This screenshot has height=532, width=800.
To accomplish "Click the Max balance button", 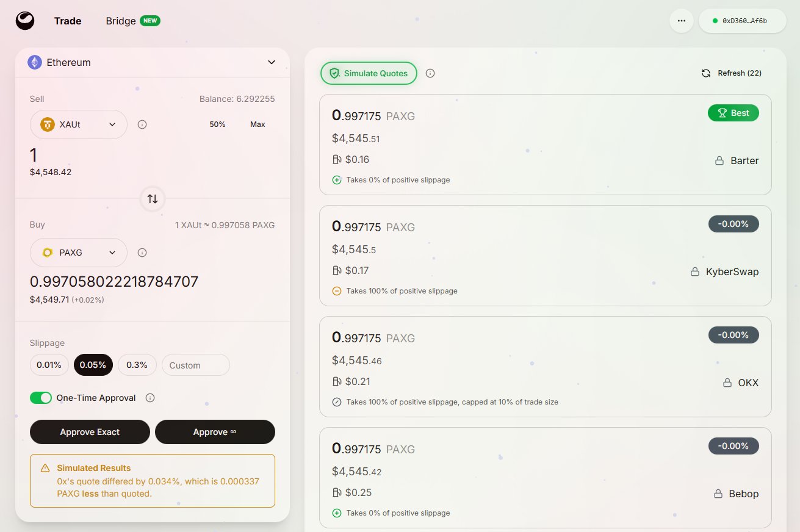I will [258, 124].
